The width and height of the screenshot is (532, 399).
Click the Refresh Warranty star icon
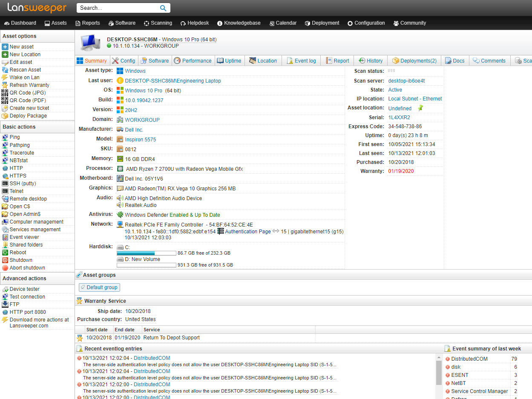coord(5,85)
